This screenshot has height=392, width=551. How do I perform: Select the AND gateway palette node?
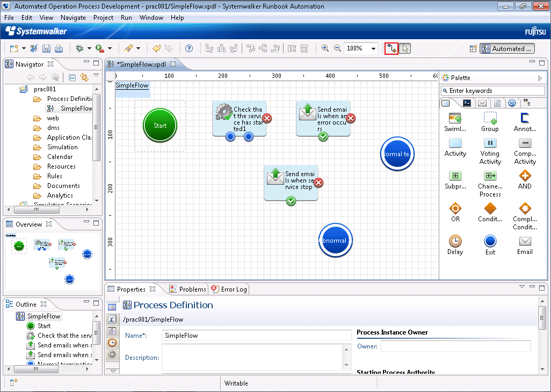click(525, 180)
